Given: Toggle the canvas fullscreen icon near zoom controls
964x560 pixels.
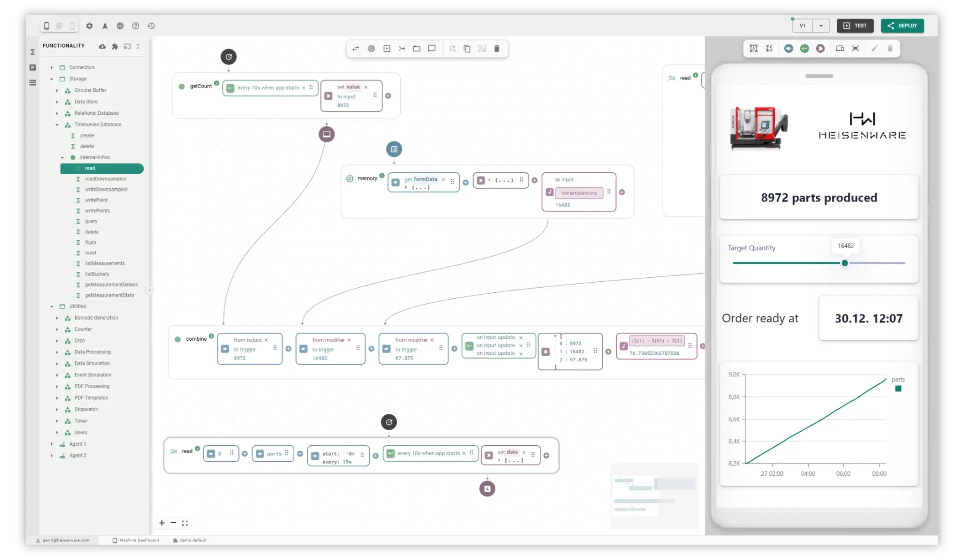Looking at the screenshot, I should click(x=185, y=523).
